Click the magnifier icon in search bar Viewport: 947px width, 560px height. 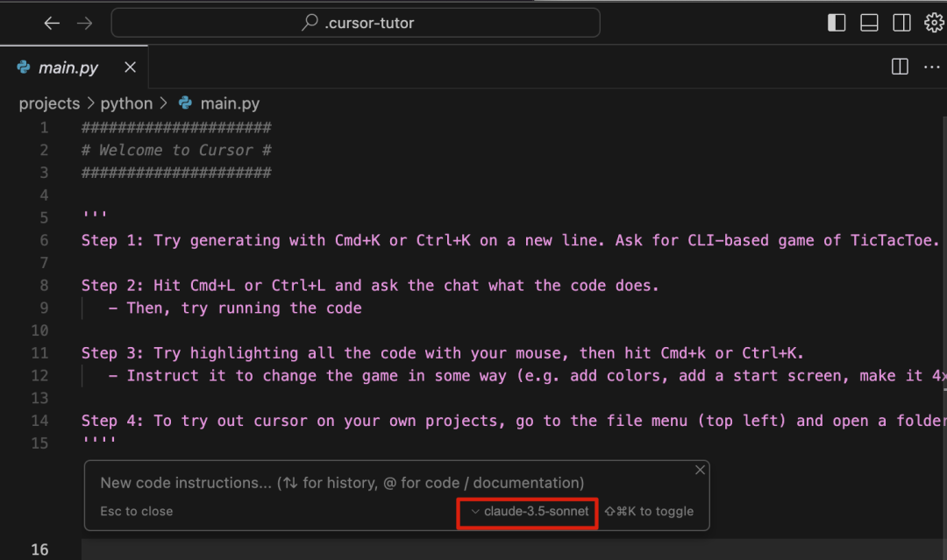click(x=310, y=22)
